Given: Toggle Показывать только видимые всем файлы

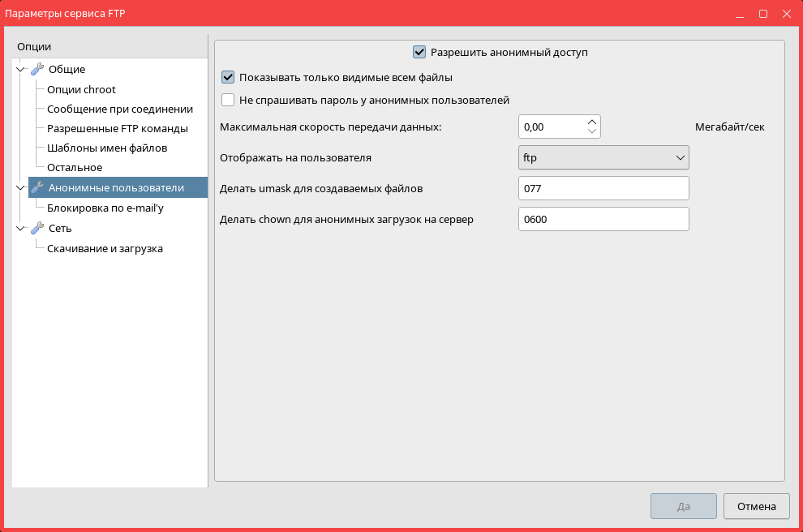Looking at the screenshot, I should (x=228, y=78).
